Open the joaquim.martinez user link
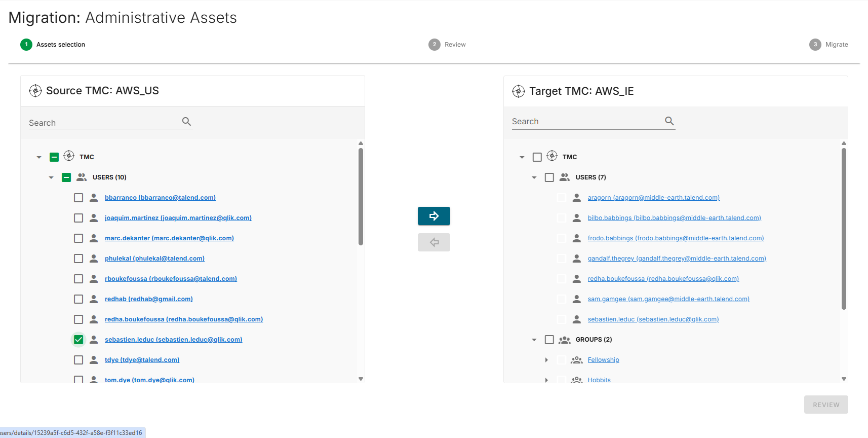This screenshot has height=438, width=868. [x=178, y=218]
